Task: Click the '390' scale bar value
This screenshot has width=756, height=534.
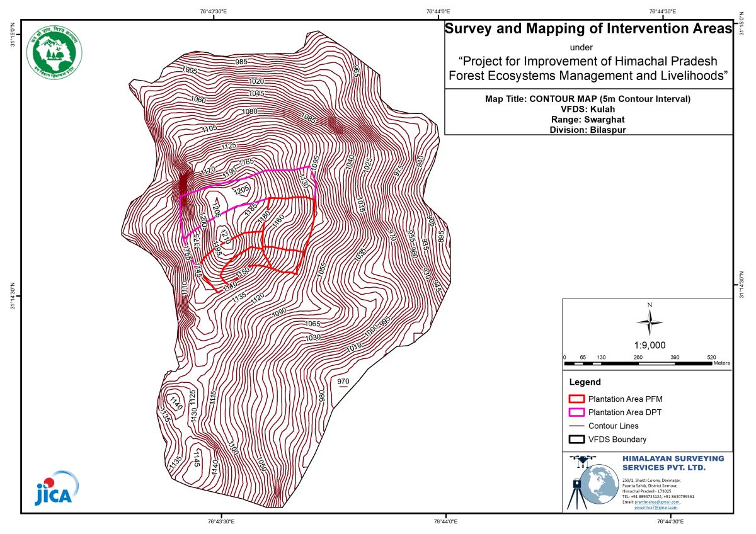Action: pyautogui.click(x=675, y=357)
